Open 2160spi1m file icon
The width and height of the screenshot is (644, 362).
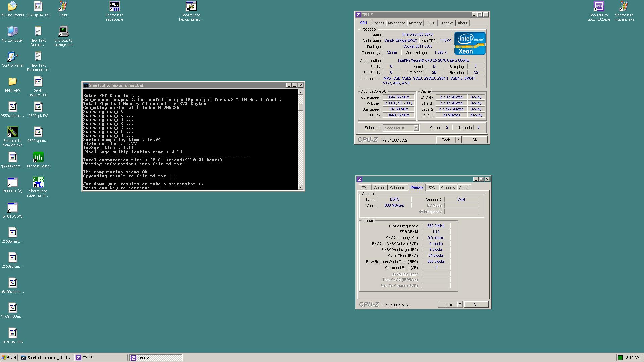point(12,260)
